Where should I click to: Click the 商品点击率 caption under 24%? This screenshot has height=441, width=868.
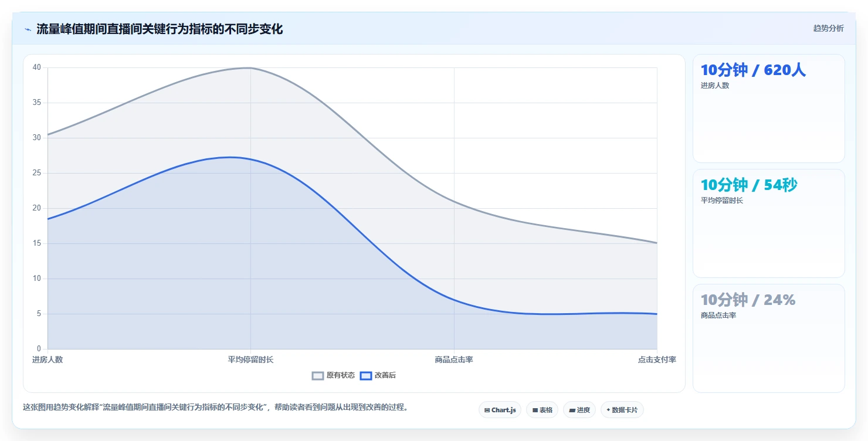point(718,316)
